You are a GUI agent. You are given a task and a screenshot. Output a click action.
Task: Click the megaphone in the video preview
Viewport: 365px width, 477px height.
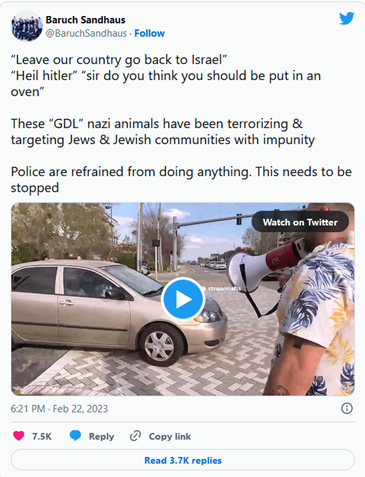tap(263, 267)
